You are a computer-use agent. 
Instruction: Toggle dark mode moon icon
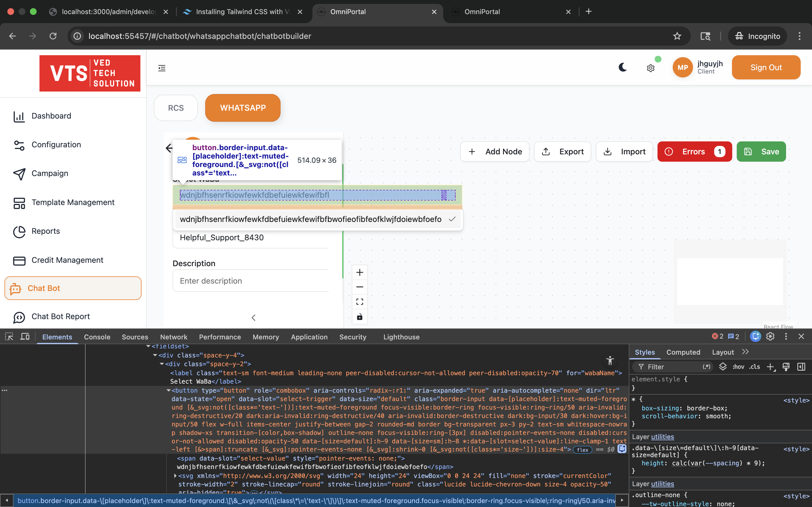pos(623,67)
